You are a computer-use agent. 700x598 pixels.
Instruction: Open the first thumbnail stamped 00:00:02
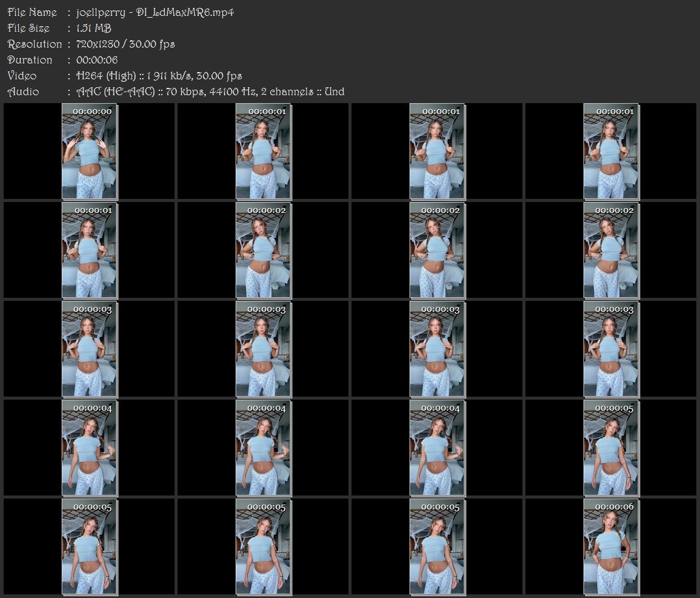pyautogui.click(x=264, y=250)
